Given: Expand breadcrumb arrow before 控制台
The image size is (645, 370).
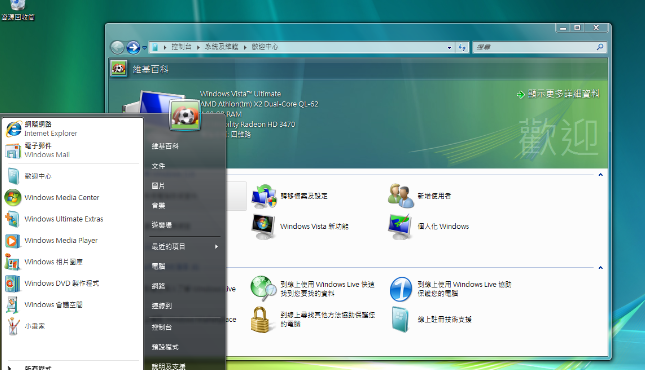Looking at the screenshot, I should tap(165, 47).
